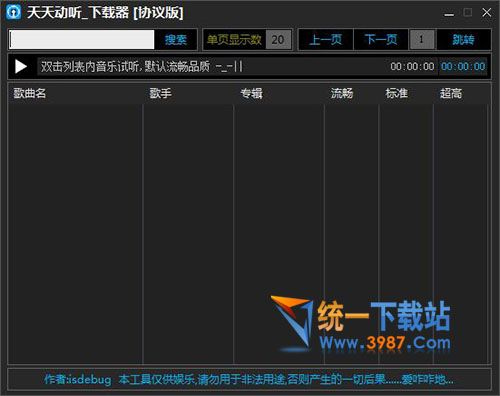Click the TTPlayer app icon in title bar
This screenshot has width=500, height=396.
click(13, 12)
